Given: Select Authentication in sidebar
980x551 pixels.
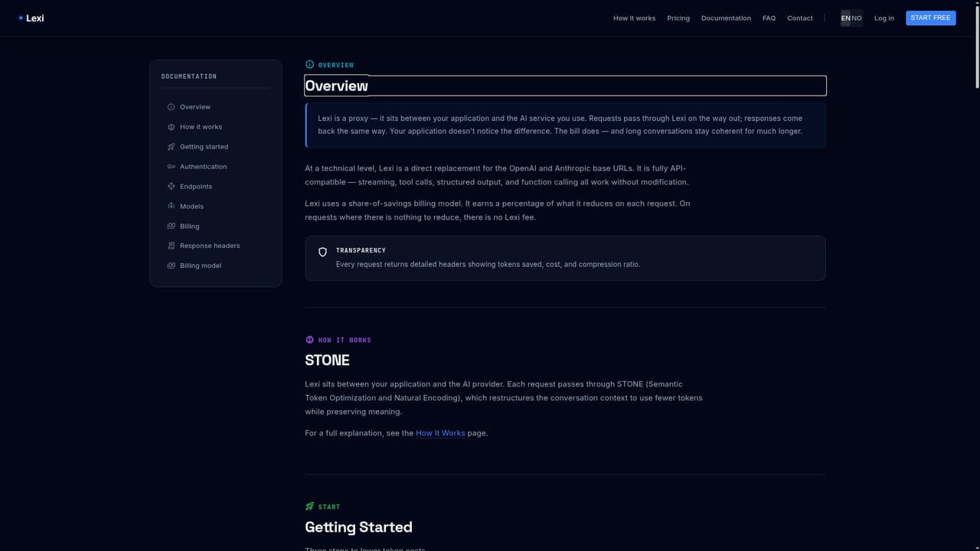Looking at the screenshot, I should pos(216,167).
